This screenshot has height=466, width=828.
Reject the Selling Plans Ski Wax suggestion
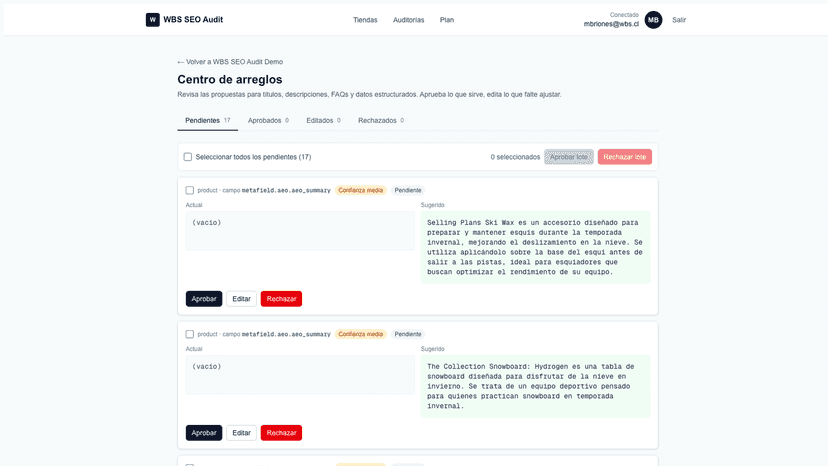coord(281,299)
